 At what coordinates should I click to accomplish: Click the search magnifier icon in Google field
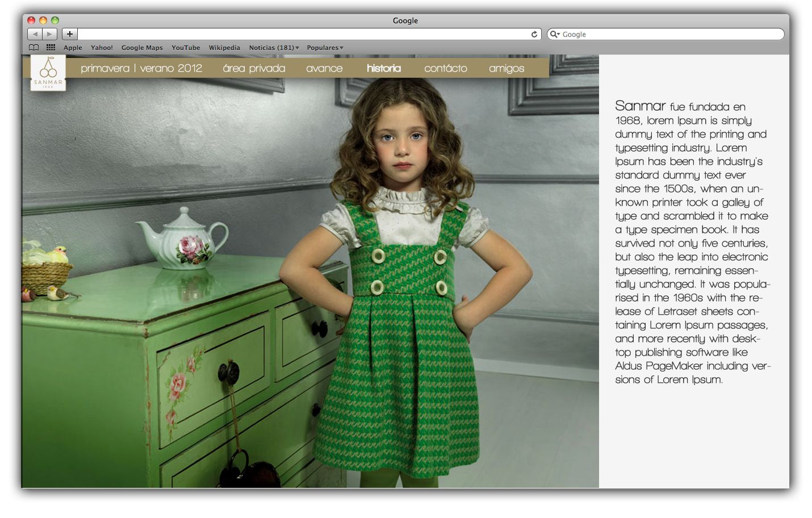[554, 34]
